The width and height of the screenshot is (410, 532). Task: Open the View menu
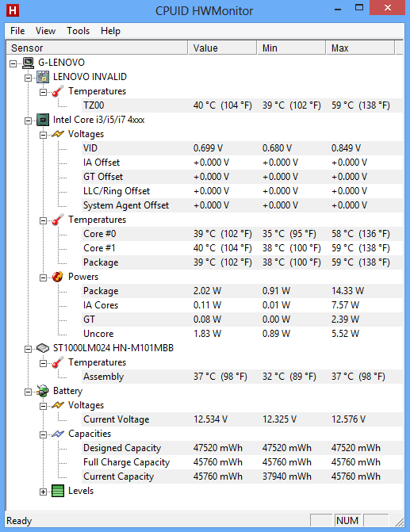[x=45, y=31]
